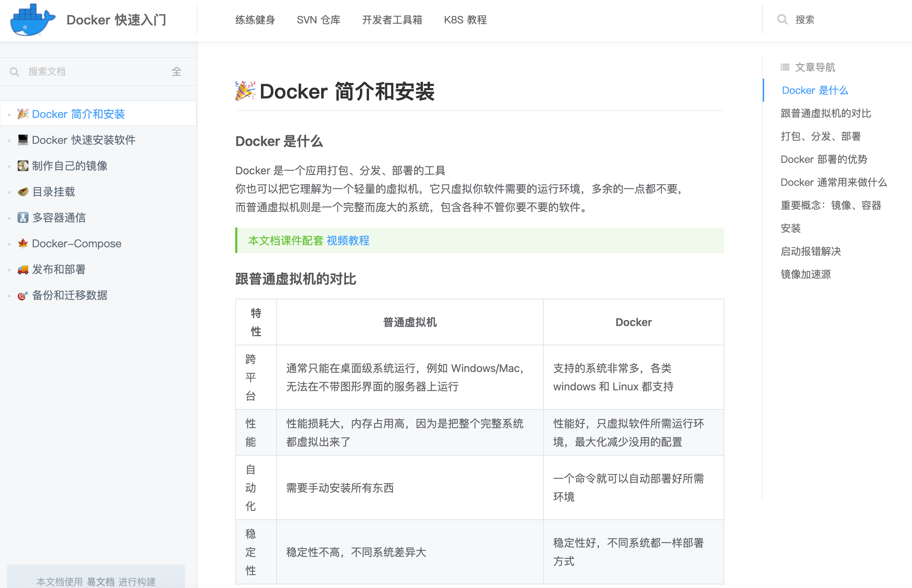Click the disc icon beside 制作自己的镜像
912x588 pixels.
tap(23, 166)
